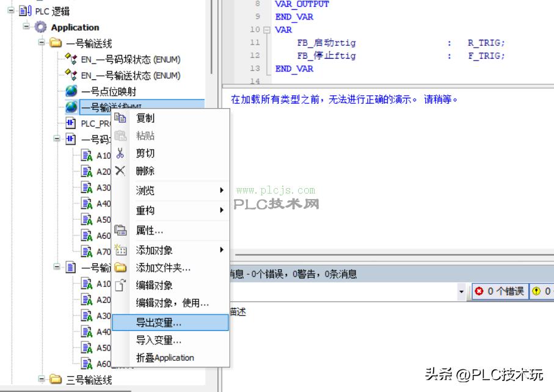Collapse the VAR block at line 10
554x392 pixels.
(267, 30)
